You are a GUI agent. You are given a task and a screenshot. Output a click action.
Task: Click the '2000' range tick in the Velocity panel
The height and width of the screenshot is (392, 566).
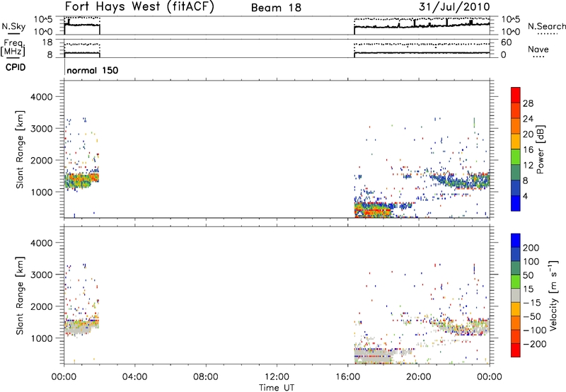(x=41, y=306)
